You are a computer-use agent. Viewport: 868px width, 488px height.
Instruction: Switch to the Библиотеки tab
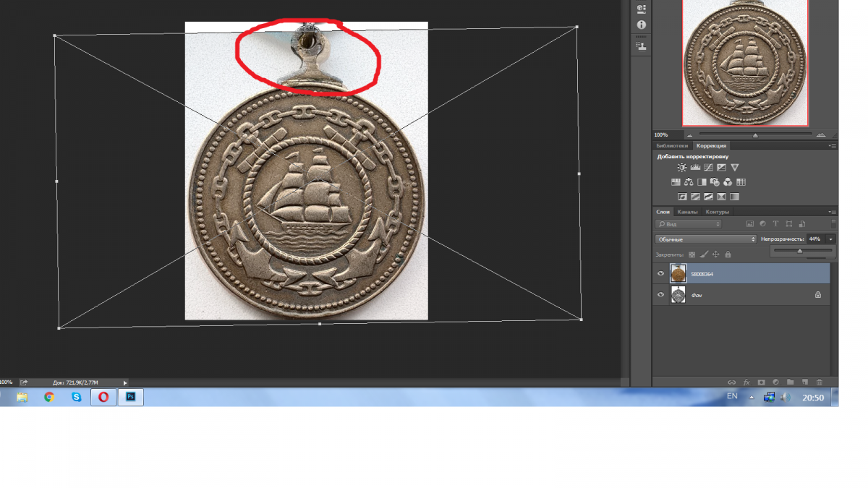[673, 146]
